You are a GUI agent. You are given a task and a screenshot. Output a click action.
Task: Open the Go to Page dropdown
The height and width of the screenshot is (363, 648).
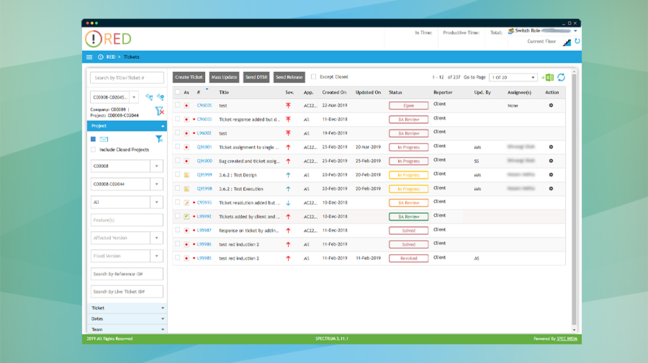513,77
